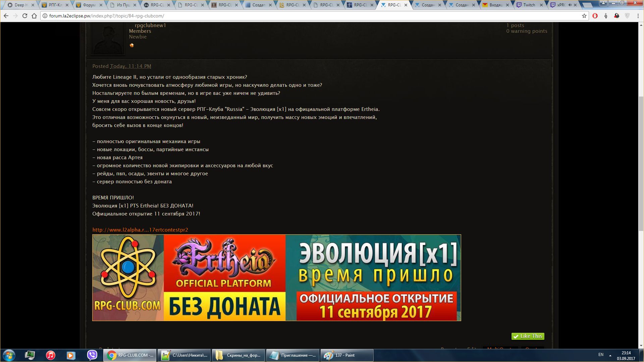Open the Скрины_на_фор folder in the taskbar

pyautogui.click(x=238, y=355)
